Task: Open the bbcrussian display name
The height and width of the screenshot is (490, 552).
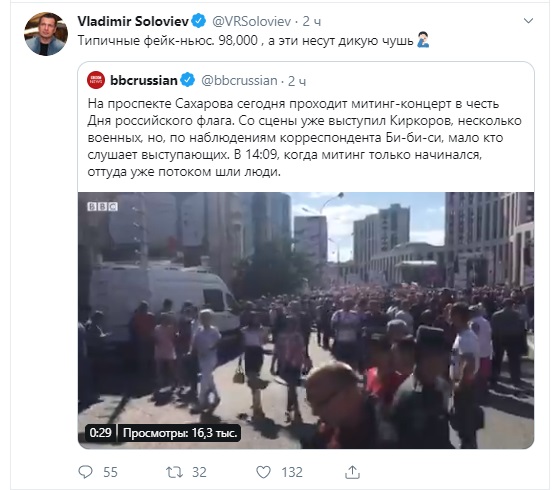Action: [x=144, y=81]
